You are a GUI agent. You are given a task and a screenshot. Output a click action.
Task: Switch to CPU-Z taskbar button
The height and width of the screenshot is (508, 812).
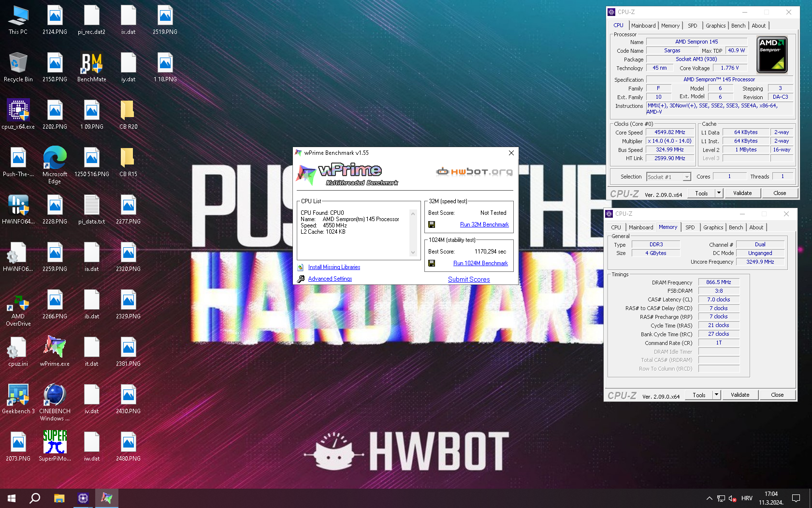[x=83, y=498]
